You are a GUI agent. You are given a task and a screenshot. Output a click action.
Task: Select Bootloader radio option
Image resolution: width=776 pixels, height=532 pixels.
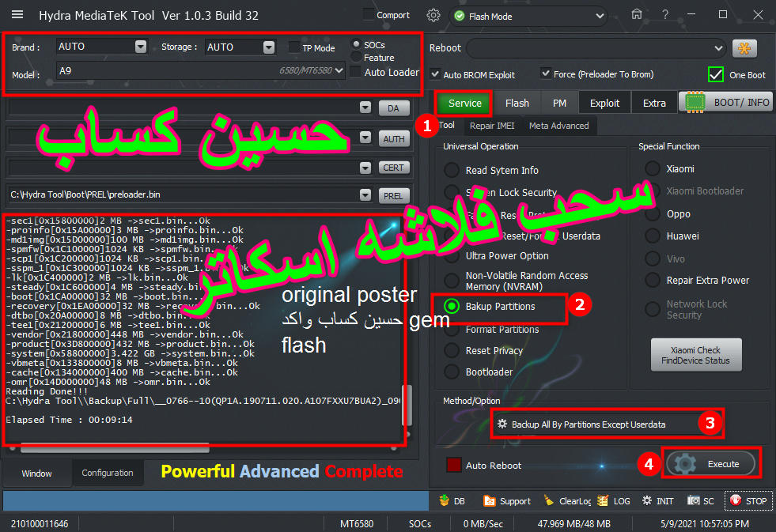tap(452, 372)
